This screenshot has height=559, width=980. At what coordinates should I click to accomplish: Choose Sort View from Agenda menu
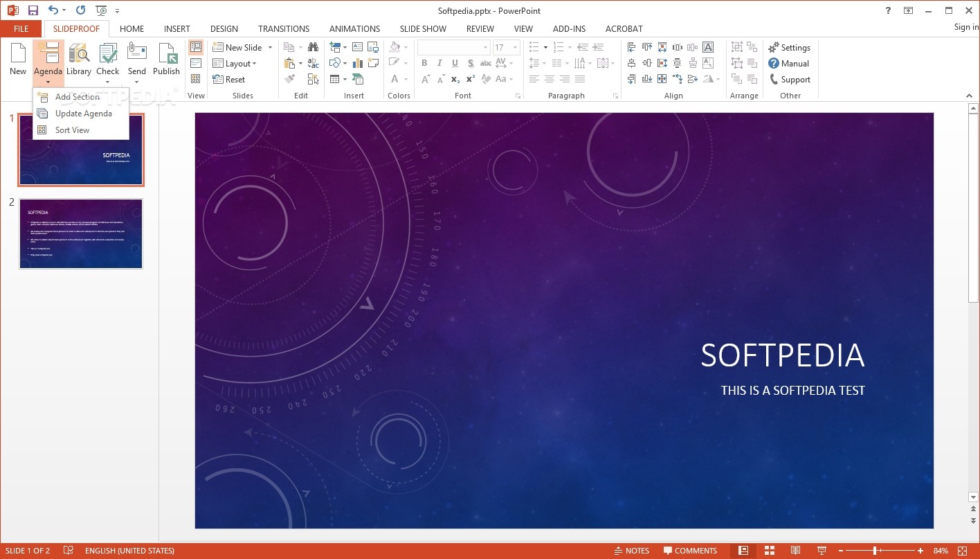tap(80, 130)
